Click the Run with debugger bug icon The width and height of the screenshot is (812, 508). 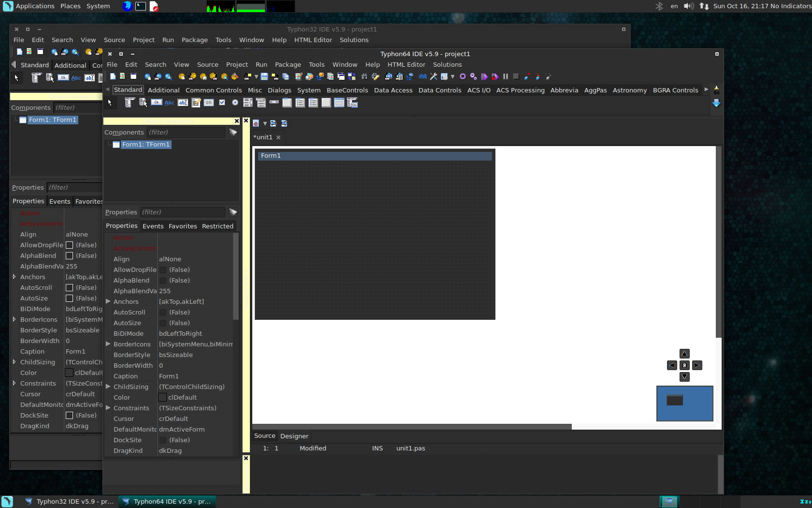coord(494,76)
